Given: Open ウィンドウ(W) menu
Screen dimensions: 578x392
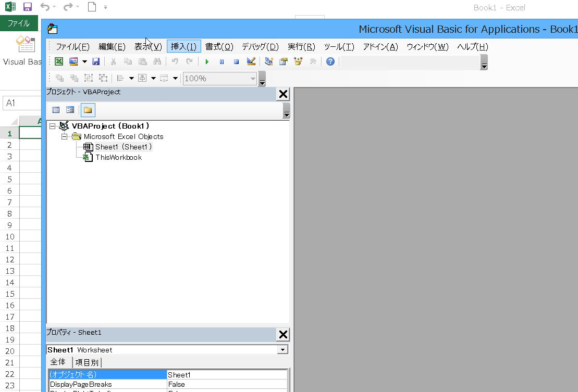Looking at the screenshot, I should (x=427, y=47).
